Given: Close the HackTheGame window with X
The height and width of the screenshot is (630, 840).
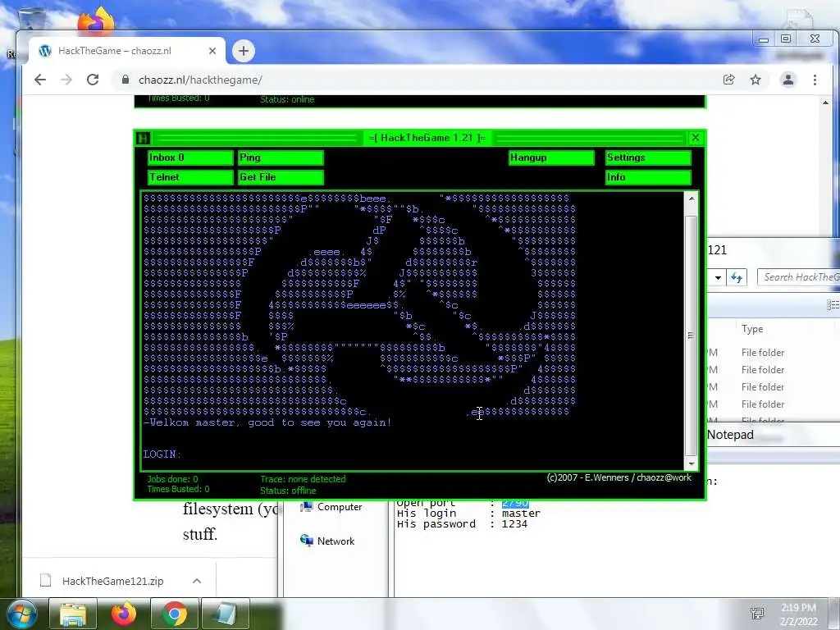Looking at the screenshot, I should tap(696, 138).
